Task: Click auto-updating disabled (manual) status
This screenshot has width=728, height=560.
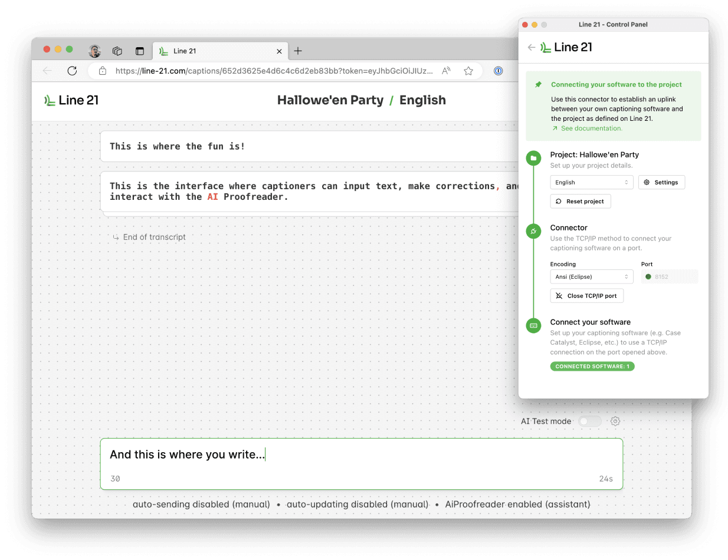Action: click(x=358, y=505)
